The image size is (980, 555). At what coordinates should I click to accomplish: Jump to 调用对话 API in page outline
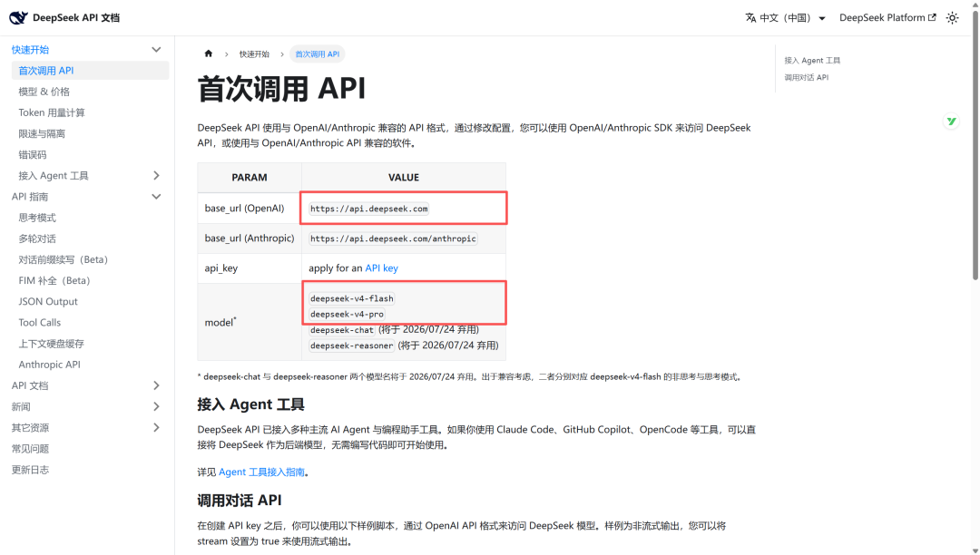[807, 77]
